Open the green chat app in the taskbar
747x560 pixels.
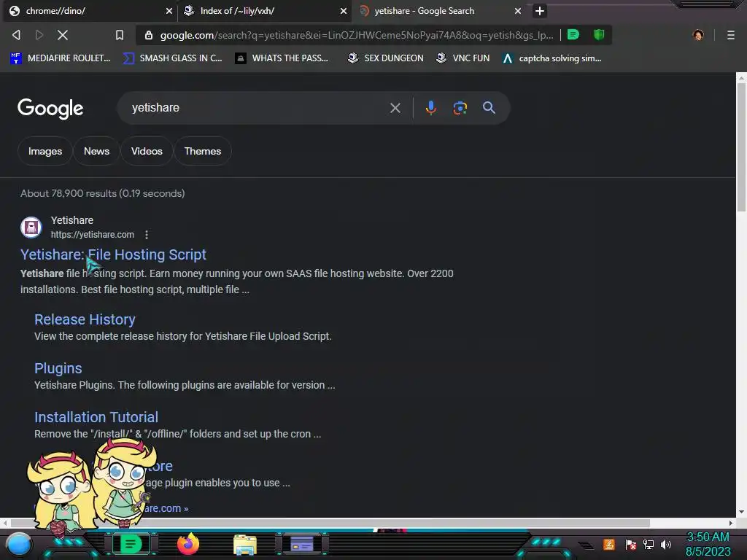pyautogui.click(x=131, y=544)
